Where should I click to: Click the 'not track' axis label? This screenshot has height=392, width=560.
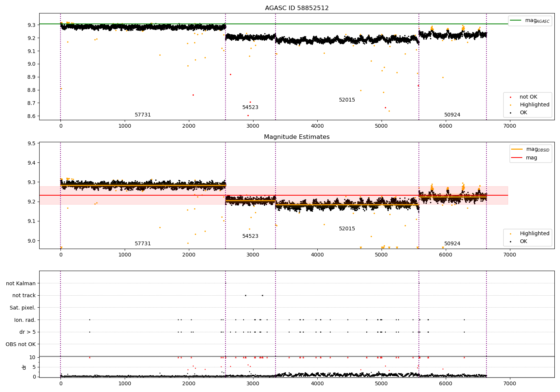pos(24,296)
